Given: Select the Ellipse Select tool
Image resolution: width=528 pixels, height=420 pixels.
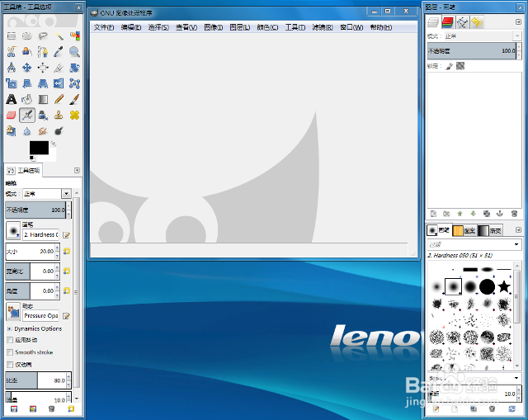Looking at the screenshot, I should [x=27, y=35].
